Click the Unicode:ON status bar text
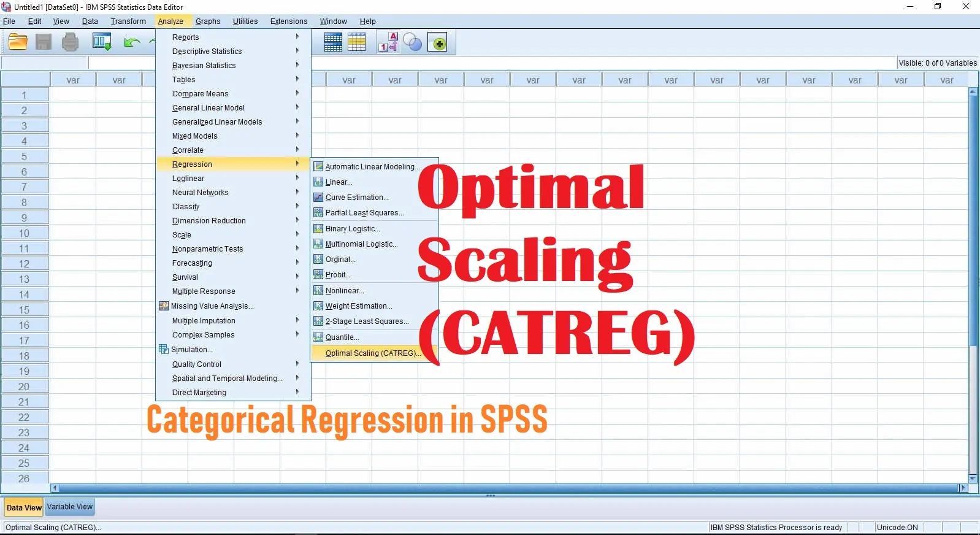 click(x=897, y=527)
